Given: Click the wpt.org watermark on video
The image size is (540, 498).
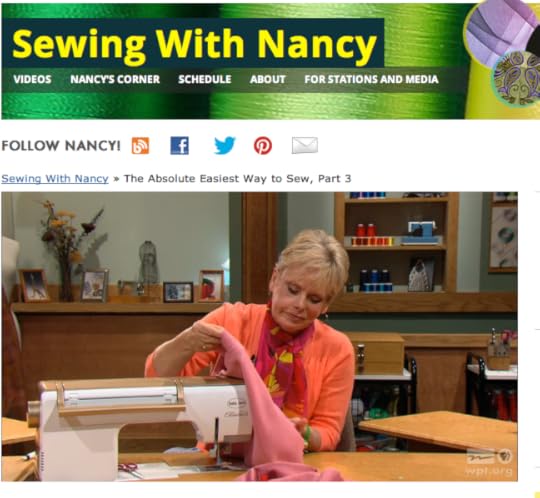Looking at the screenshot, I should click(489, 471).
